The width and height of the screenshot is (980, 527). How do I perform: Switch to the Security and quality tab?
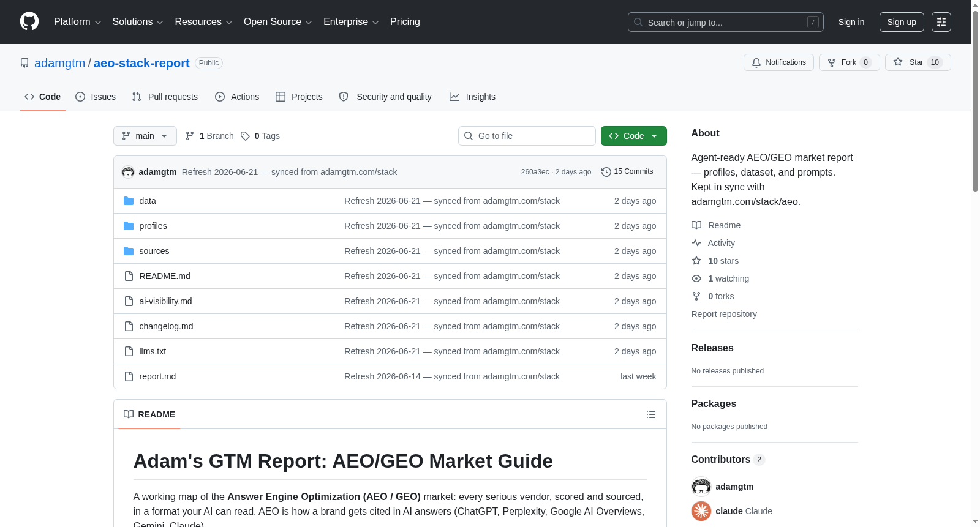385,97
